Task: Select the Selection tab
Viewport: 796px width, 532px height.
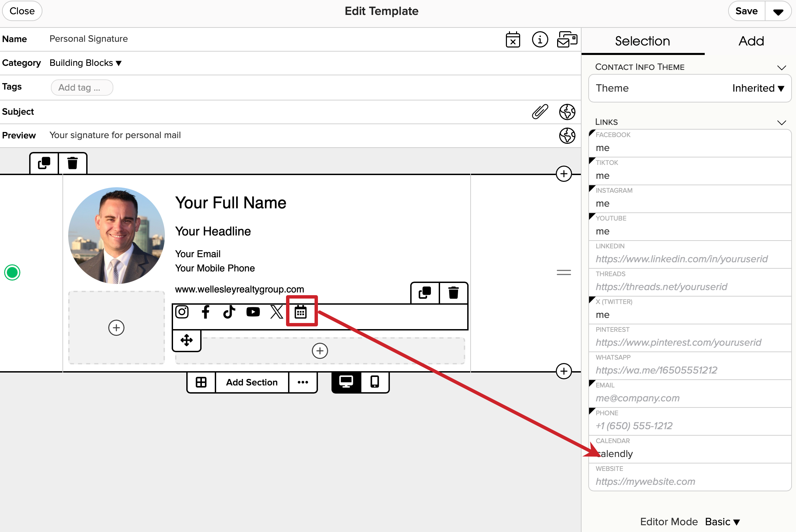Action: (642, 41)
